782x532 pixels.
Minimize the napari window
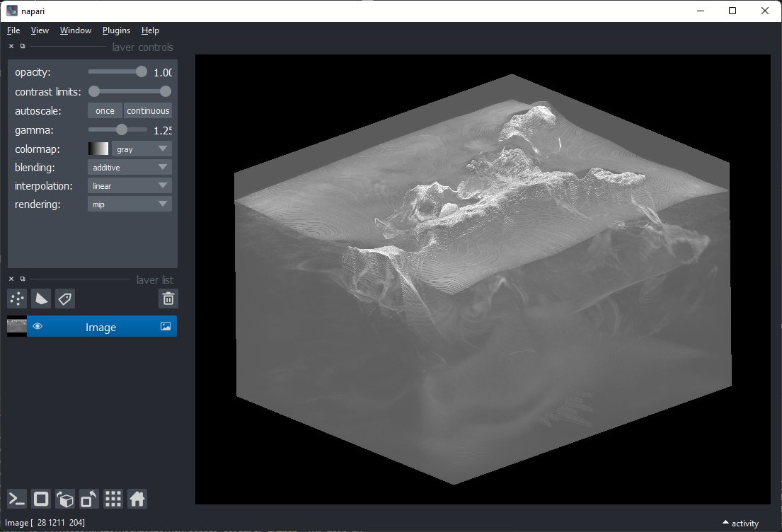tap(701, 11)
